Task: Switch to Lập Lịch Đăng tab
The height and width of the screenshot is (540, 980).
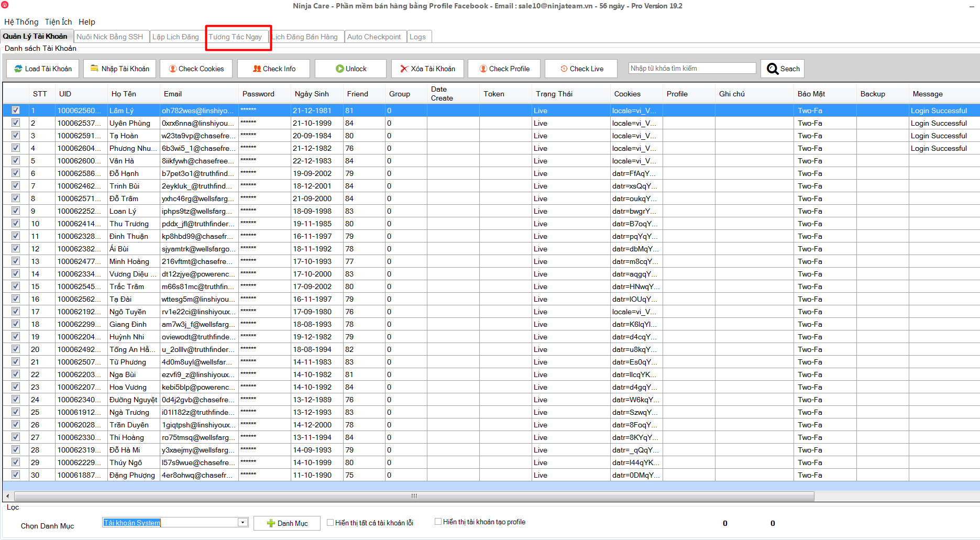Action: coord(176,37)
